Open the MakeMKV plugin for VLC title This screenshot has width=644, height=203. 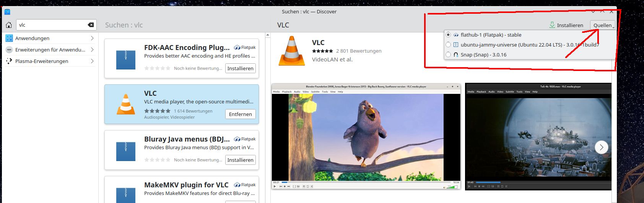click(186, 185)
